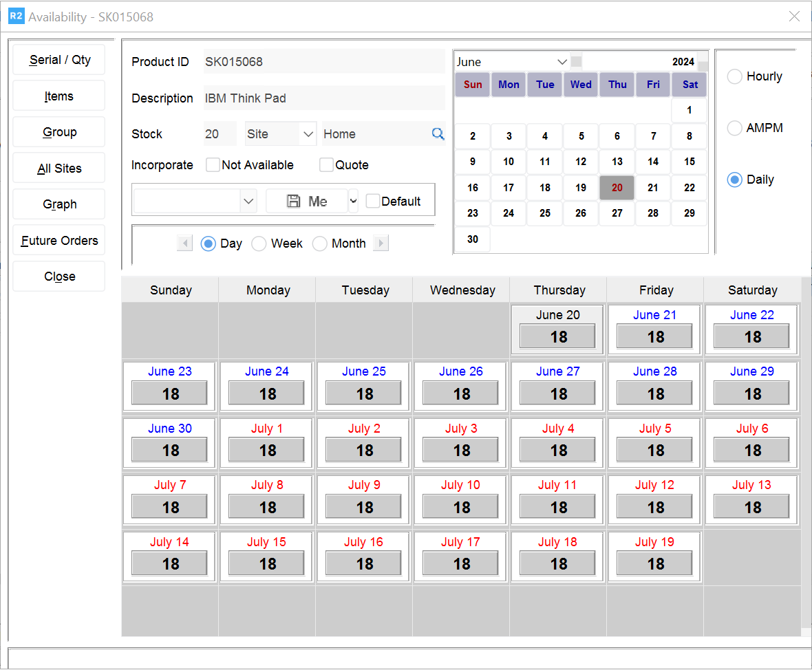Open the small arrow next to Me button
Viewport: 812px width, 670px height.
click(354, 201)
